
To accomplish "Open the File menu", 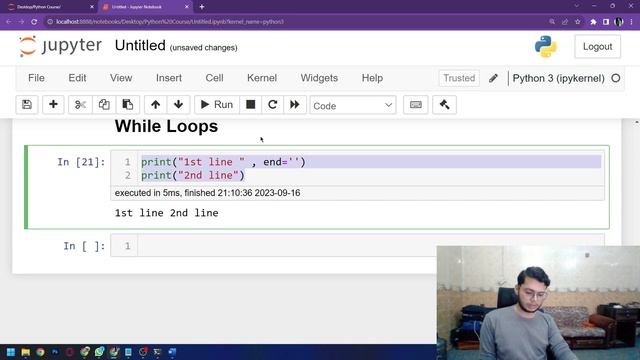I will (36, 78).
